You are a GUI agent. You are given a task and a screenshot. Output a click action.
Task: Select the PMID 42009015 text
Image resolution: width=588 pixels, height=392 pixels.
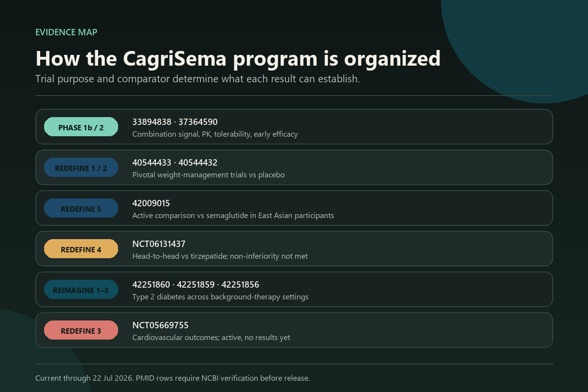151,203
